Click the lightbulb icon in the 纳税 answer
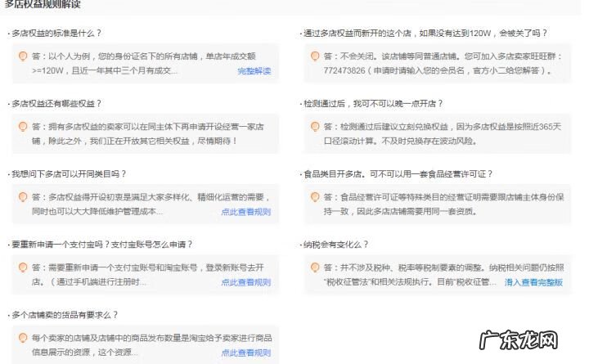The image size is (589, 364). point(315,267)
